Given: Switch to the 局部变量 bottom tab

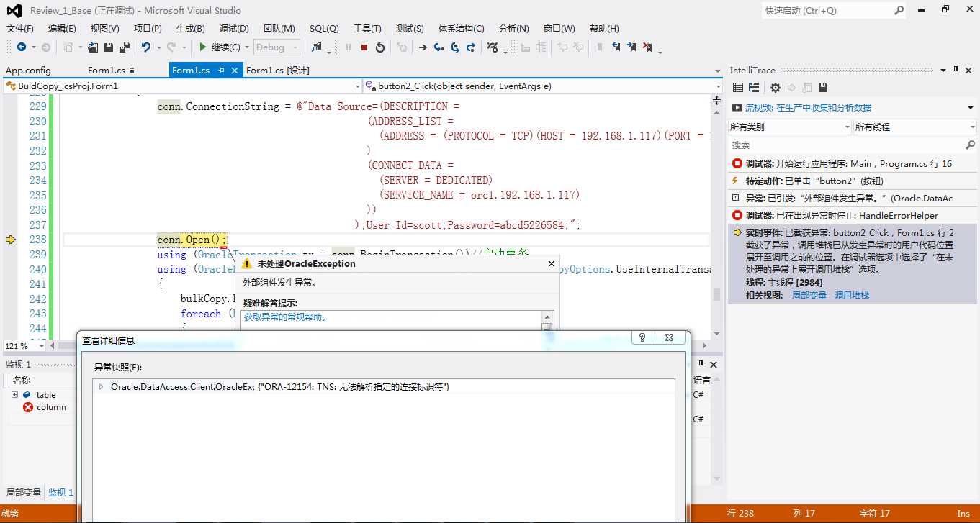Looking at the screenshot, I should click(24, 493).
